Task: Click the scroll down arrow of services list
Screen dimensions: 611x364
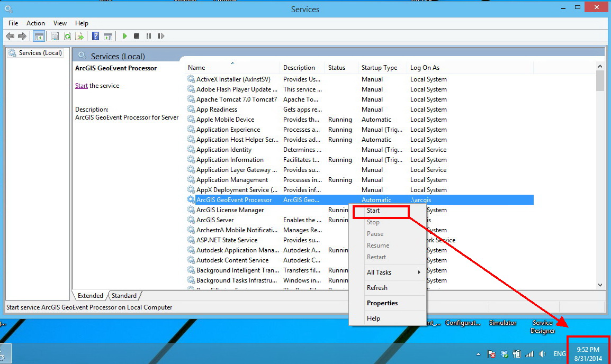Action: click(600, 285)
